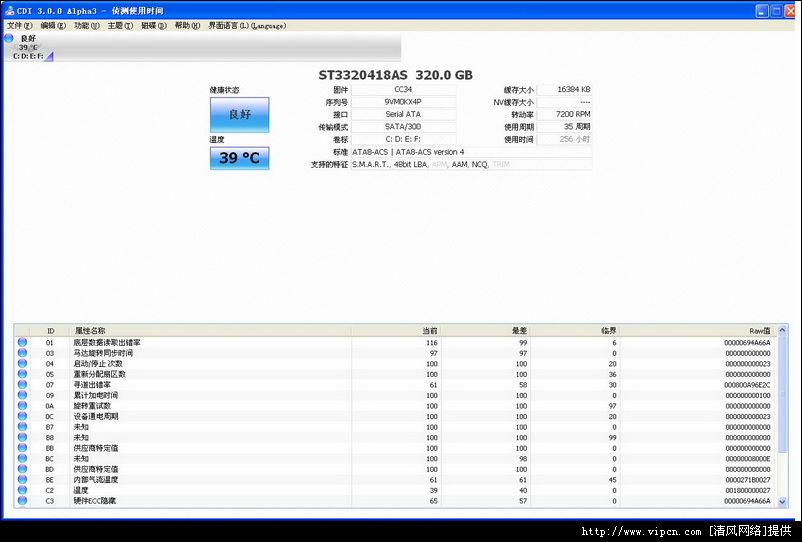Click status icon for attribute 0A row
Image resolution: width=802 pixels, height=542 pixels.
pos(23,405)
